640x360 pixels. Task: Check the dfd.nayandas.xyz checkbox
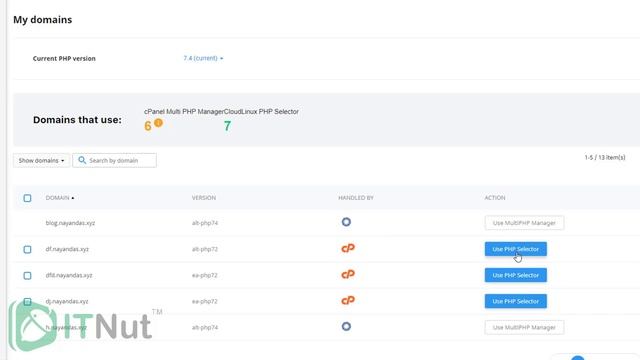(27, 276)
